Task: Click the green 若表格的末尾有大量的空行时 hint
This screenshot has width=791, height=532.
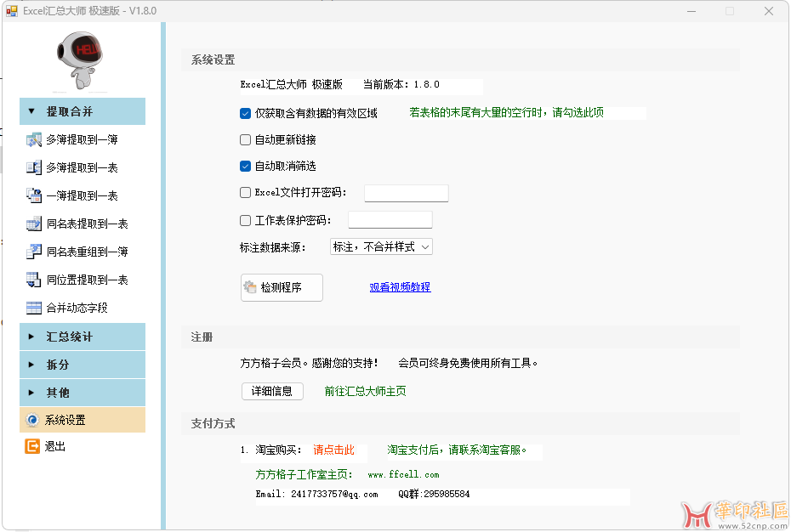Action: tap(506, 112)
